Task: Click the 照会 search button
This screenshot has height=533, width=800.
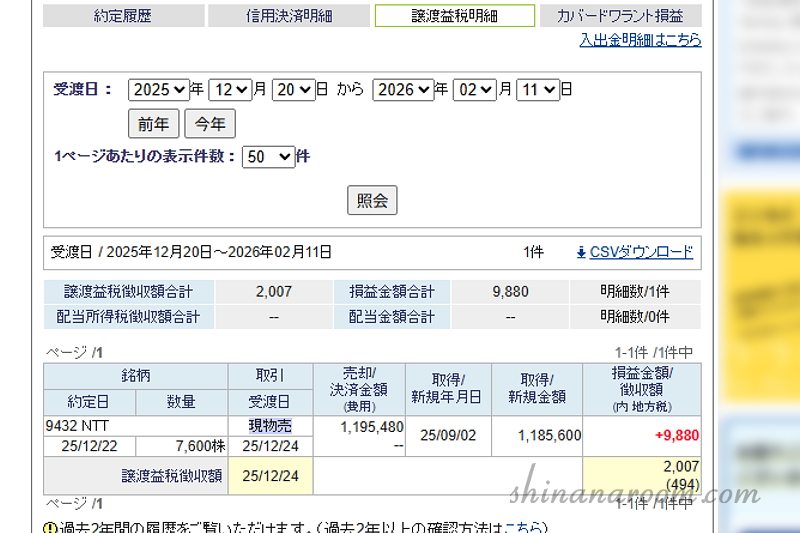Action: (x=372, y=200)
